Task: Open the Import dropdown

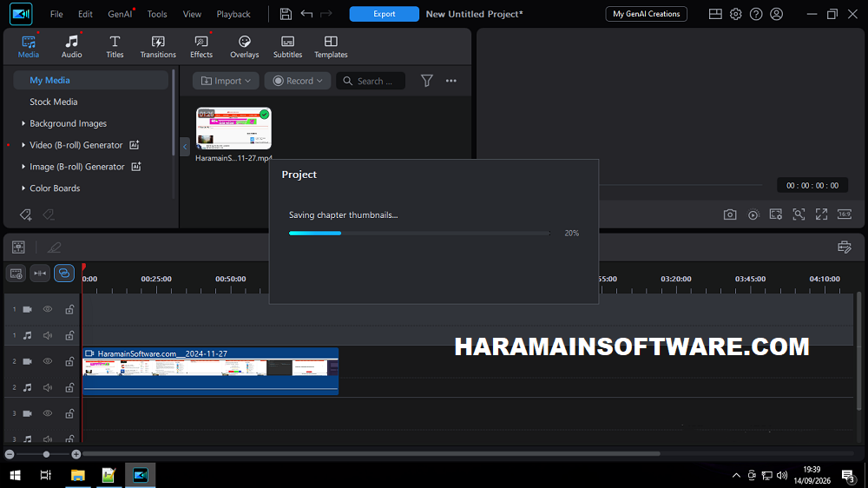Action: tap(226, 81)
